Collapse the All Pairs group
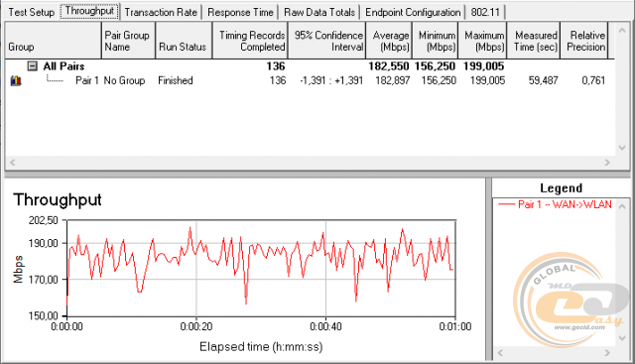This screenshot has width=635, height=364. [x=33, y=66]
